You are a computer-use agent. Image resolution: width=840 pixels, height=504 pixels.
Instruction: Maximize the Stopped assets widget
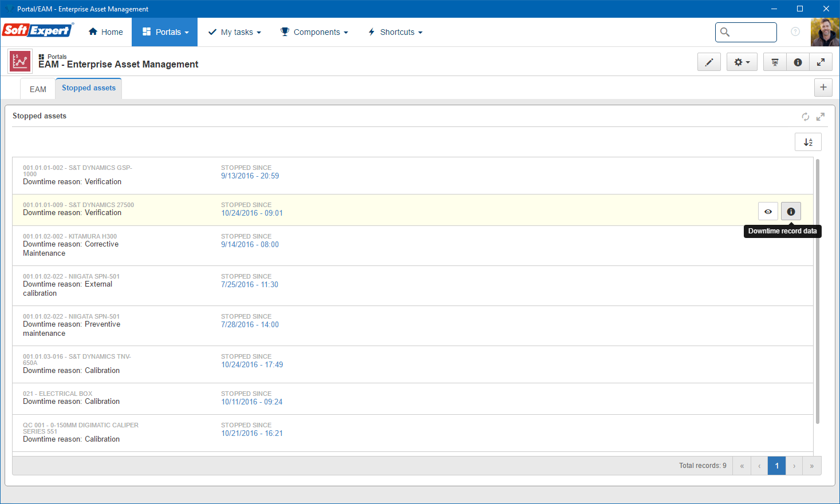(x=821, y=117)
